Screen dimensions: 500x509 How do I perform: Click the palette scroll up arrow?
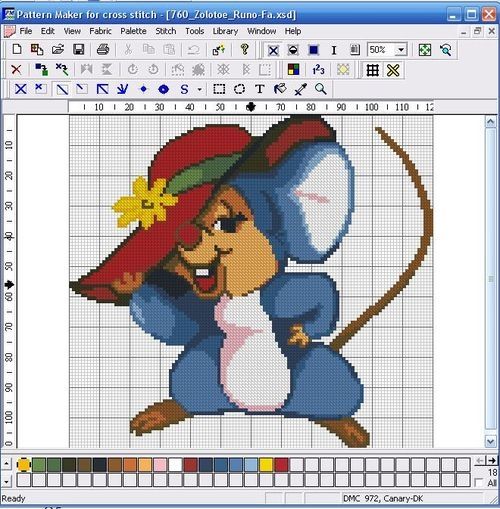point(7,464)
